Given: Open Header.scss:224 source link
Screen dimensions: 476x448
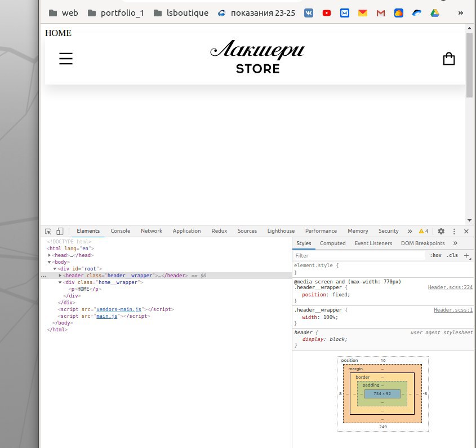Looking at the screenshot, I should coord(450,287).
